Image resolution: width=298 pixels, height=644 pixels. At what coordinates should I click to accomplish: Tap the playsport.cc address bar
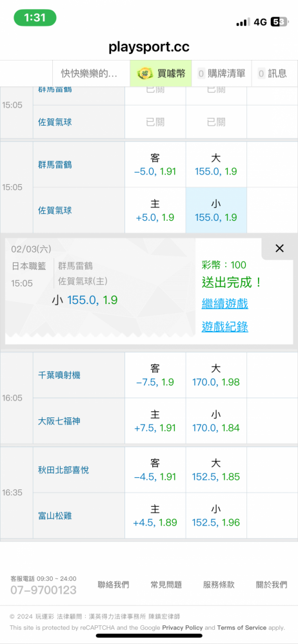tap(149, 47)
